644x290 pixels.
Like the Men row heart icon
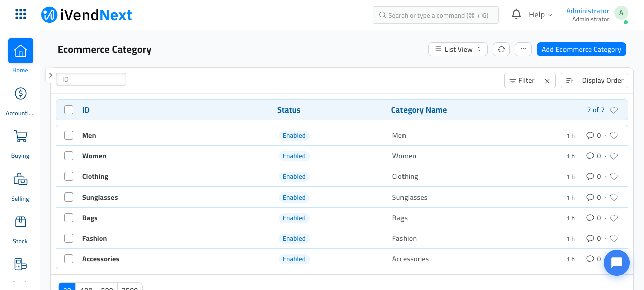click(614, 136)
